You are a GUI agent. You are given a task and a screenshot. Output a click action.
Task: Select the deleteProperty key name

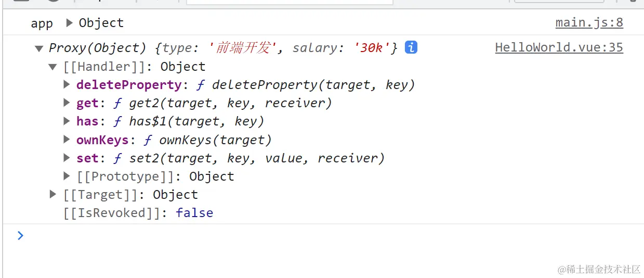pyautogui.click(x=129, y=85)
